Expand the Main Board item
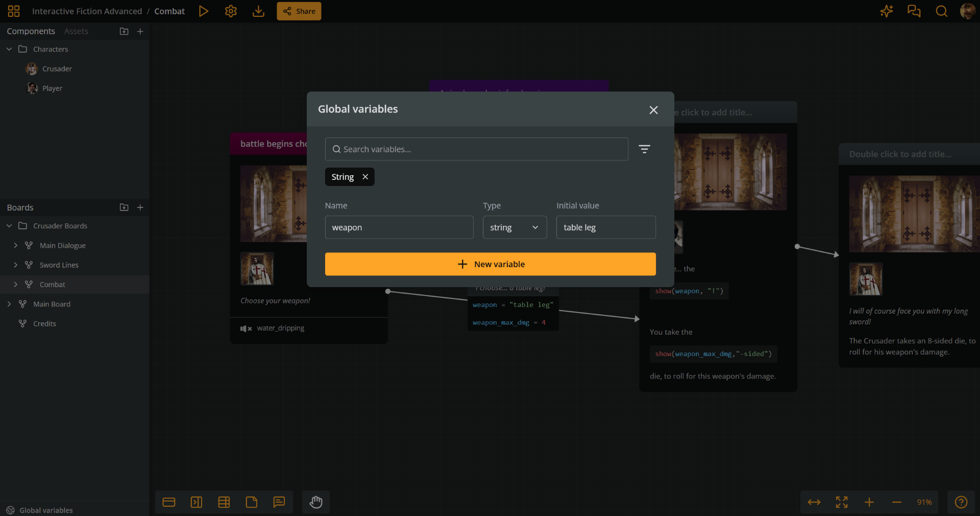980x516 pixels. tap(9, 304)
